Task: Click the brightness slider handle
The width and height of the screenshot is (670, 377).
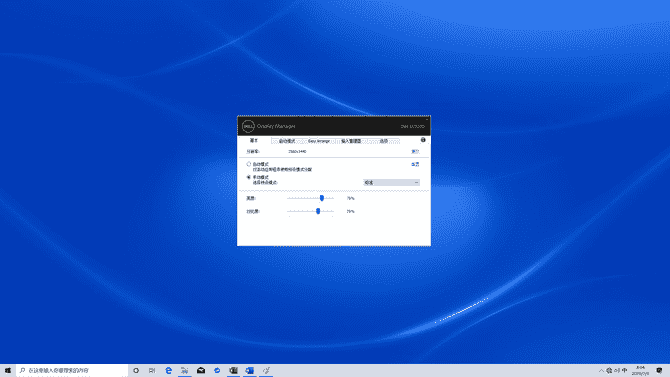Action: coord(322,198)
